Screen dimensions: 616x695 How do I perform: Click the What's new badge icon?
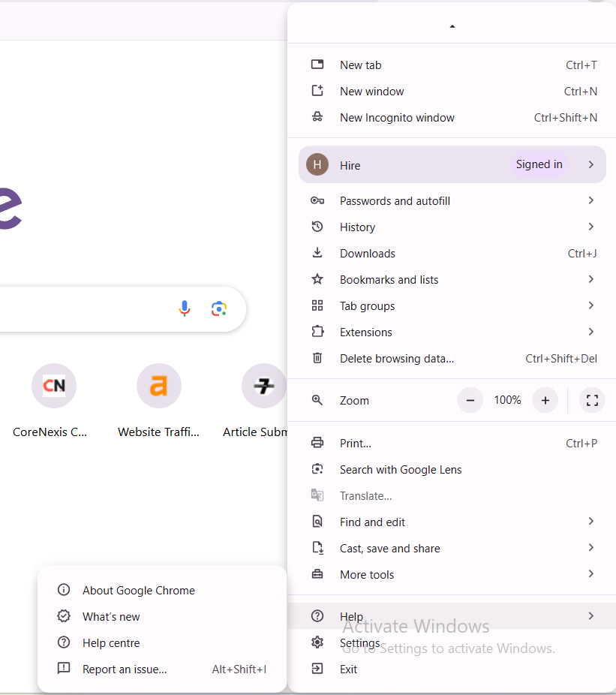click(64, 615)
